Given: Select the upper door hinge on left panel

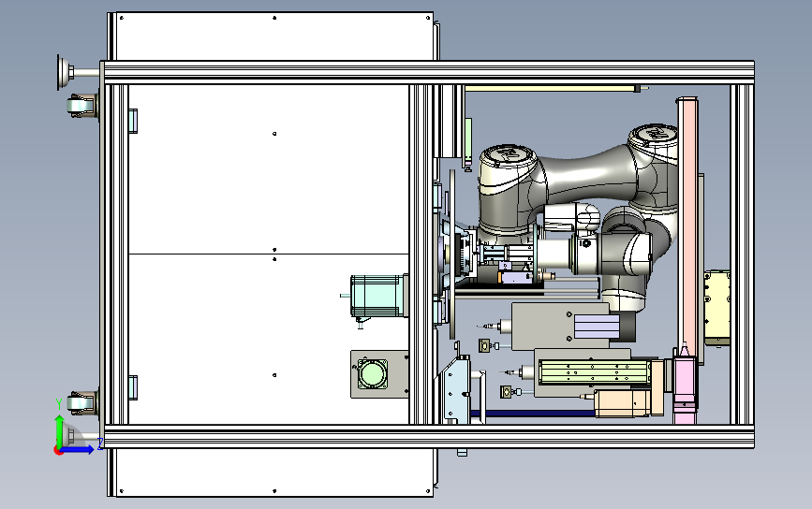Looking at the screenshot, I should [x=133, y=121].
